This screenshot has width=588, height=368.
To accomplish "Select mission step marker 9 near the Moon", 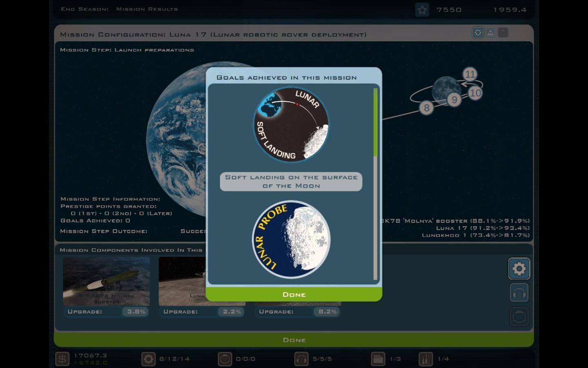I will point(454,100).
